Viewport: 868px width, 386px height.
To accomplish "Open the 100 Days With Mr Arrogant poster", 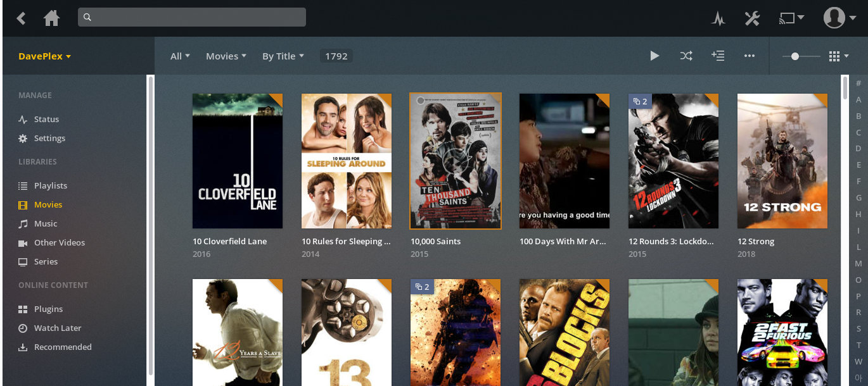I will click(565, 161).
